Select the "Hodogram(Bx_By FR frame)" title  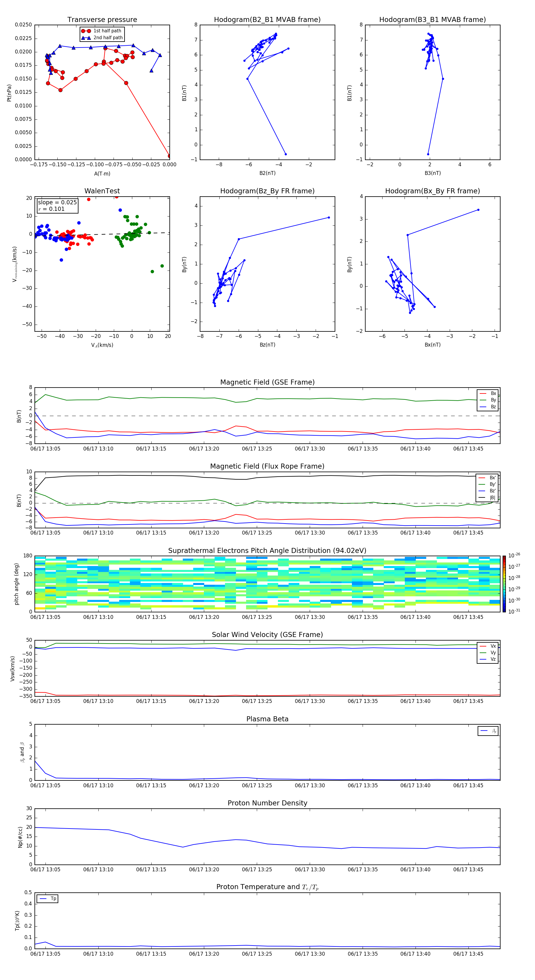point(432,191)
